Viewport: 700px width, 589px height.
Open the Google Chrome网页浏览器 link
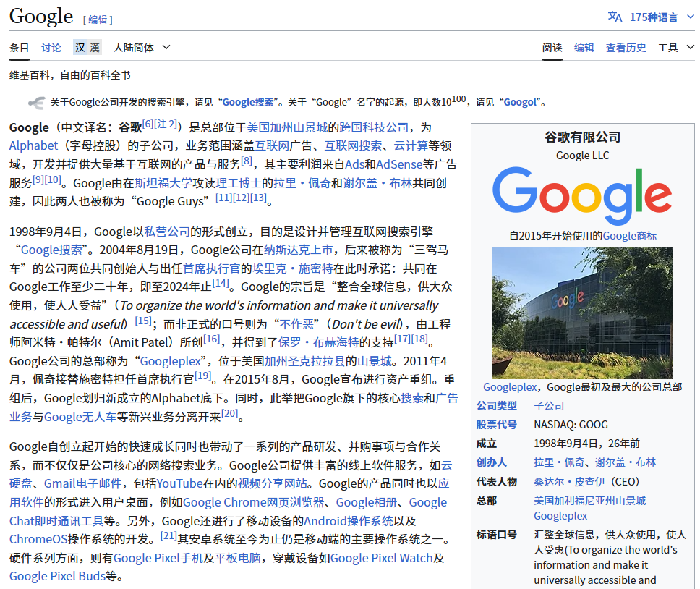click(254, 502)
